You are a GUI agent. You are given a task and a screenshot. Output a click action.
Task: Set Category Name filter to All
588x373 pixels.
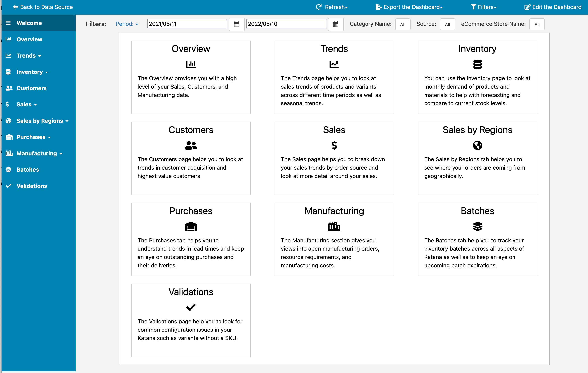(403, 24)
